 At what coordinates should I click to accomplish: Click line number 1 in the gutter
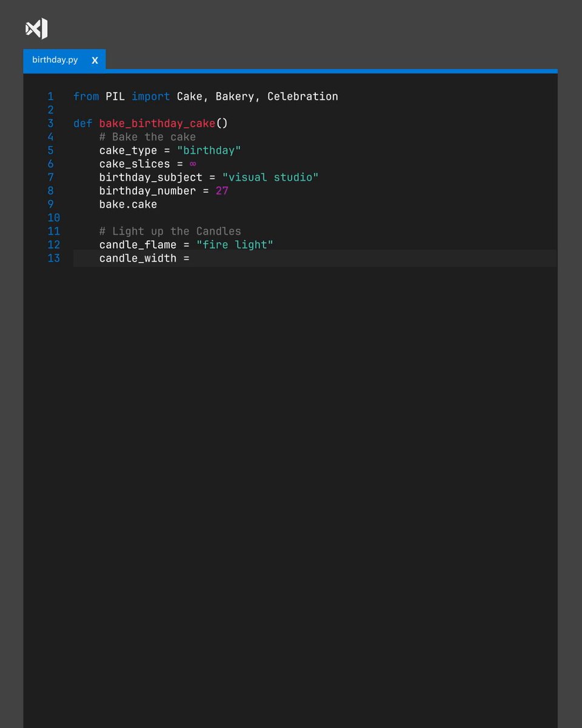point(51,96)
